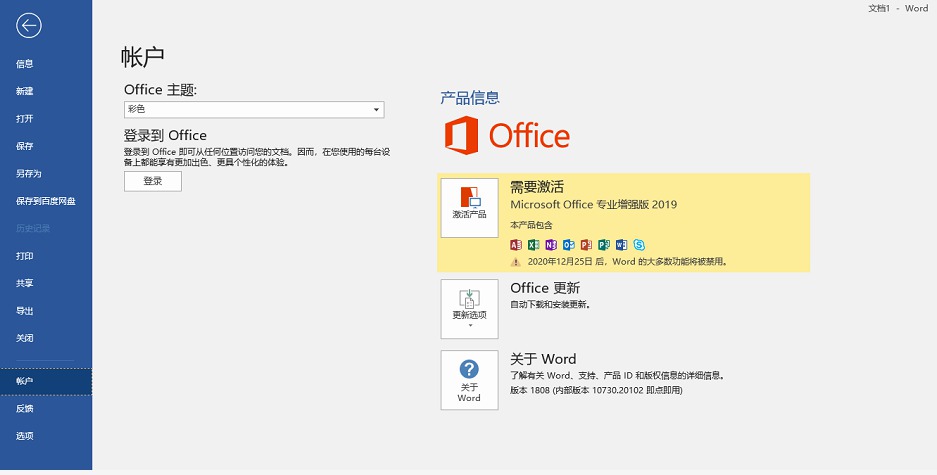
Task: Select 另存为 in the sidebar
Action: tap(29, 174)
